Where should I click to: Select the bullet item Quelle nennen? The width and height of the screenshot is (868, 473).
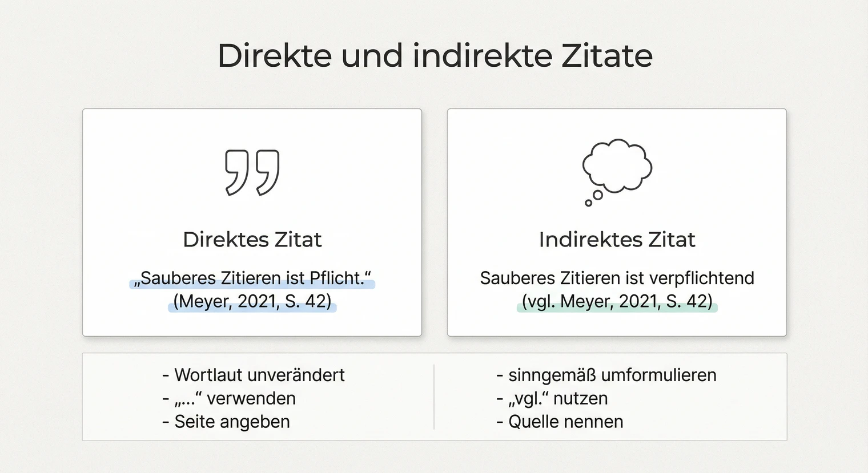point(560,422)
